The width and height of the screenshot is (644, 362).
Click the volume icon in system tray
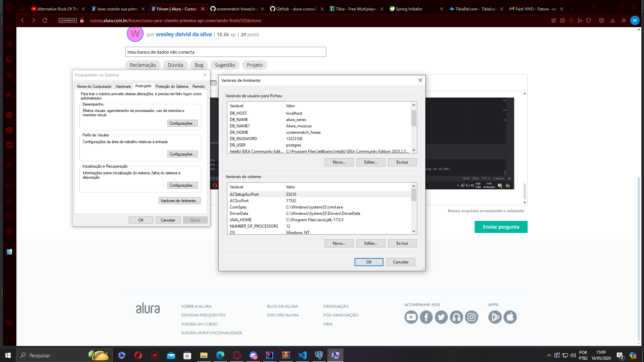click(x=573, y=355)
